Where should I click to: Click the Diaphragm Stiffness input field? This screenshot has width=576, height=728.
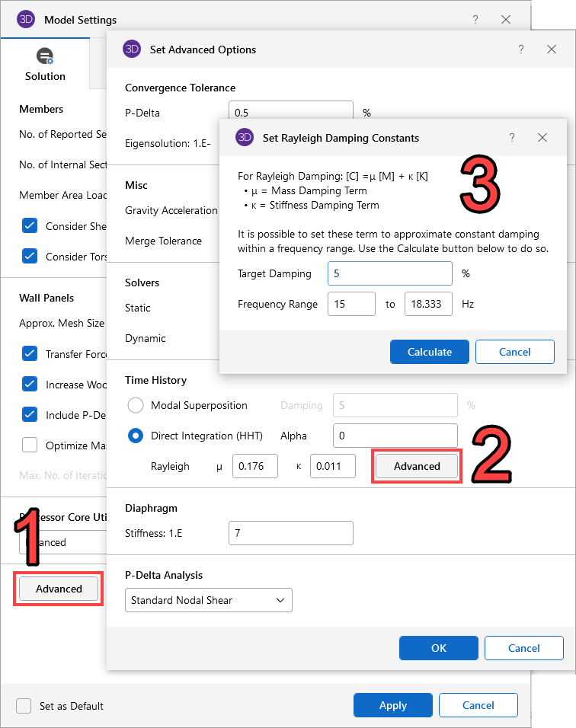coord(290,533)
